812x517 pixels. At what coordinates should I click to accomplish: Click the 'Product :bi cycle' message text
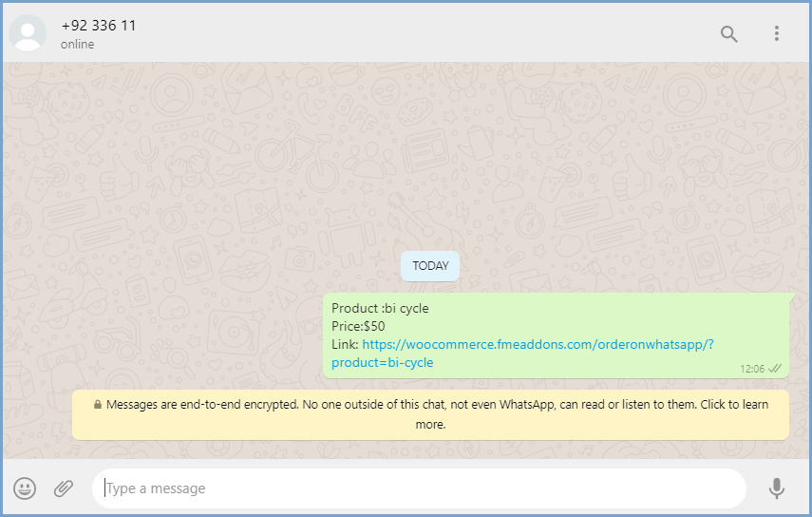pos(380,308)
